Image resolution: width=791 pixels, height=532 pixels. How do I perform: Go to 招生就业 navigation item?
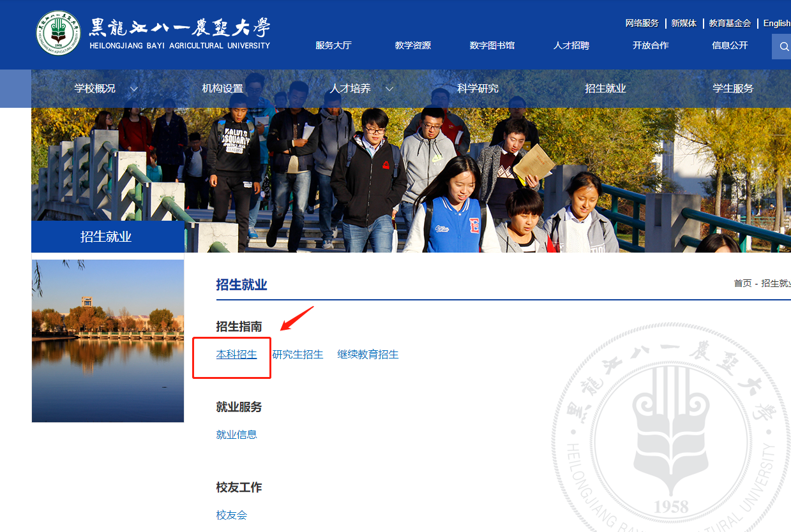point(605,89)
